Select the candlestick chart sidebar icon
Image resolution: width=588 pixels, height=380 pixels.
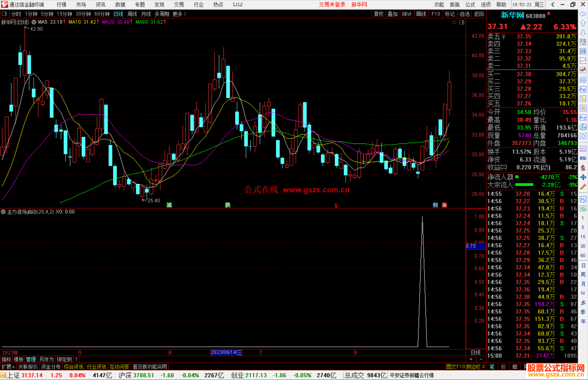coord(583,70)
